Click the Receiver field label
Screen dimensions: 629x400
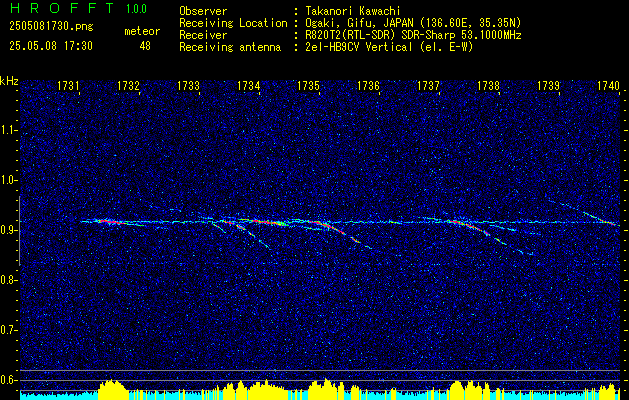pyautogui.click(x=203, y=35)
